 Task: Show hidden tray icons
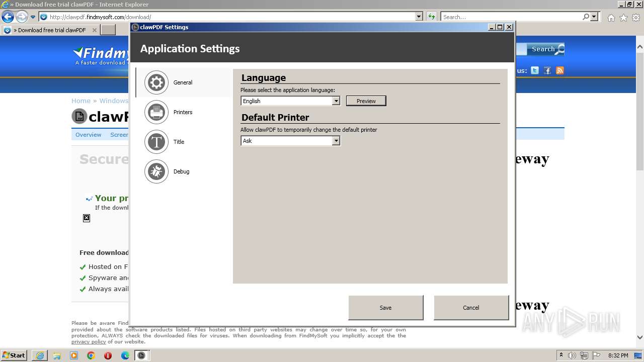(x=561, y=355)
